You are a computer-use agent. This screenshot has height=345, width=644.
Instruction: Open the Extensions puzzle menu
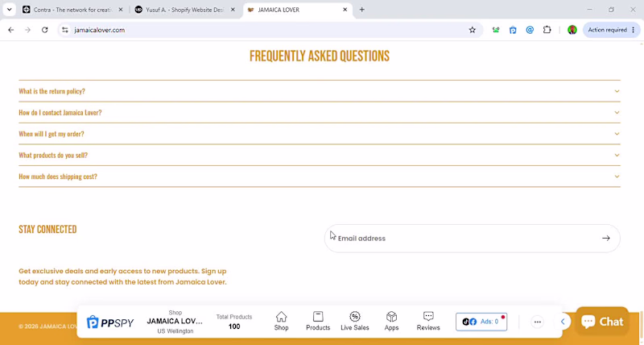tap(547, 30)
